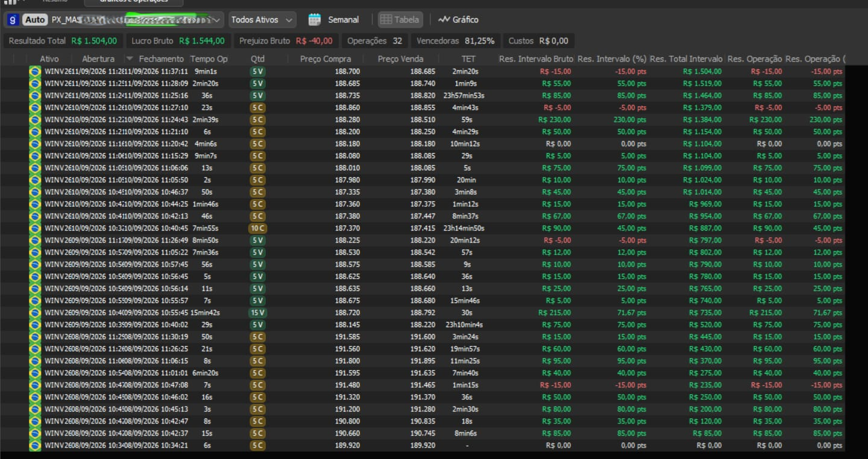Click the Vencedoras 81,25% summary box

pos(455,41)
